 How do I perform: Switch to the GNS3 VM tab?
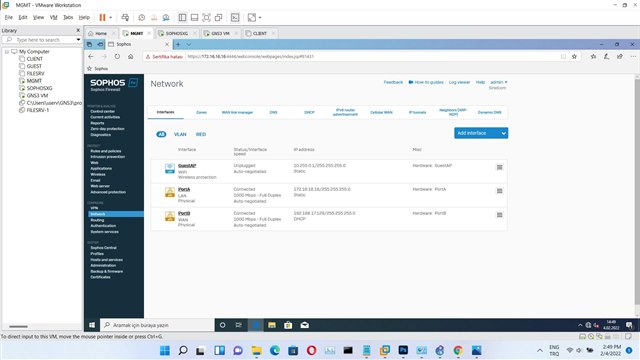click(220, 33)
